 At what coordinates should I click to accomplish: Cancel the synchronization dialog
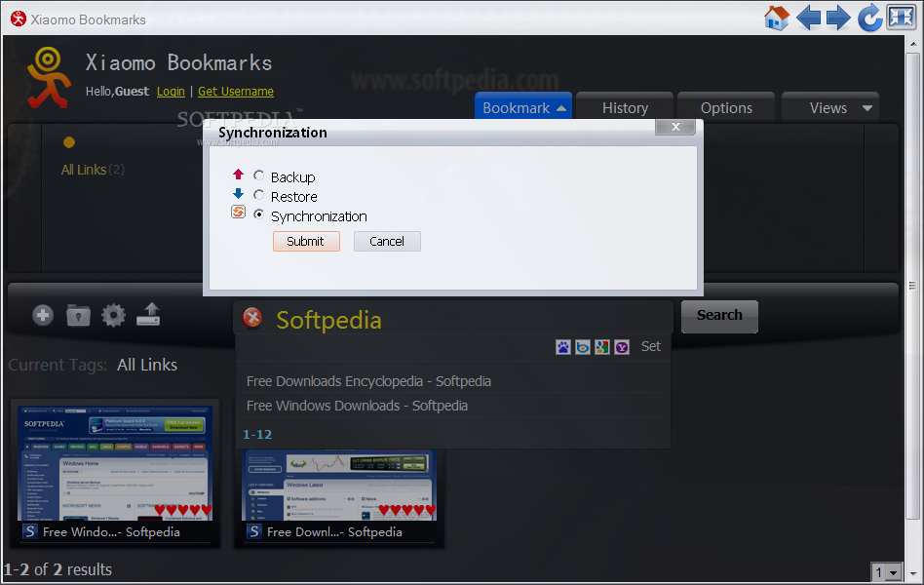tap(387, 241)
